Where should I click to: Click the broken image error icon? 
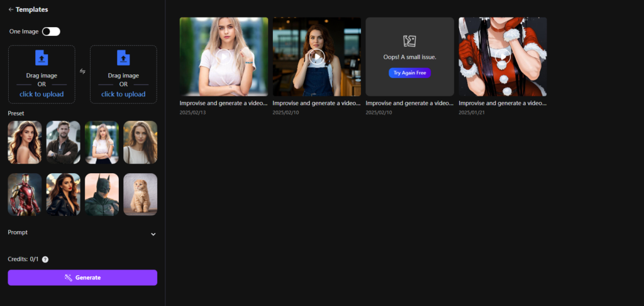click(x=410, y=41)
